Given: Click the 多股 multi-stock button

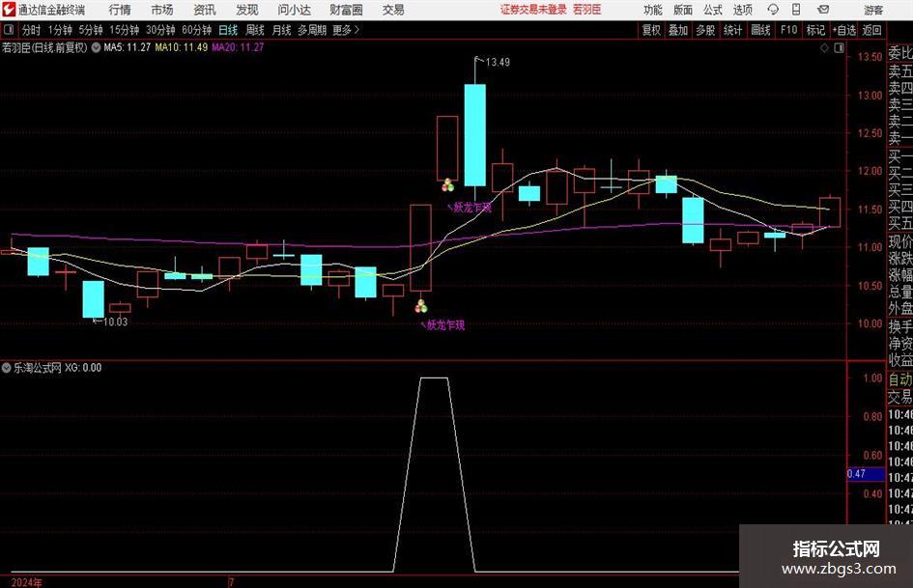Looking at the screenshot, I should click(705, 30).
